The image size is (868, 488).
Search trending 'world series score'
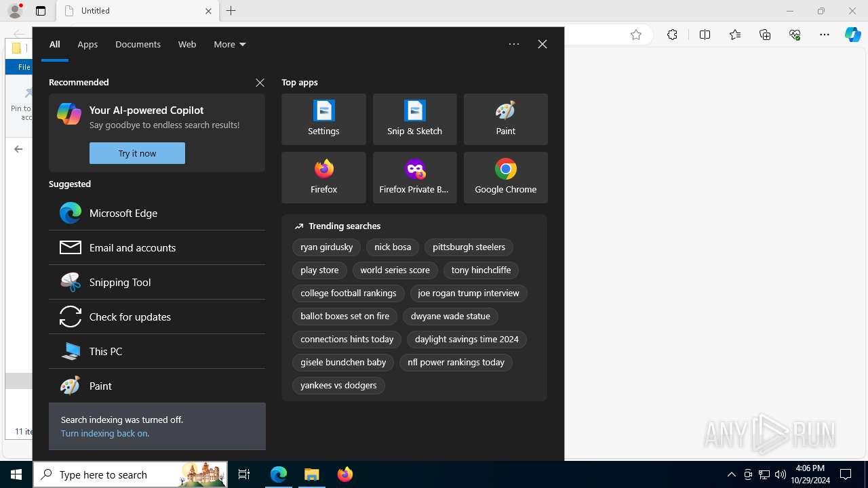[x=395, y=270]
